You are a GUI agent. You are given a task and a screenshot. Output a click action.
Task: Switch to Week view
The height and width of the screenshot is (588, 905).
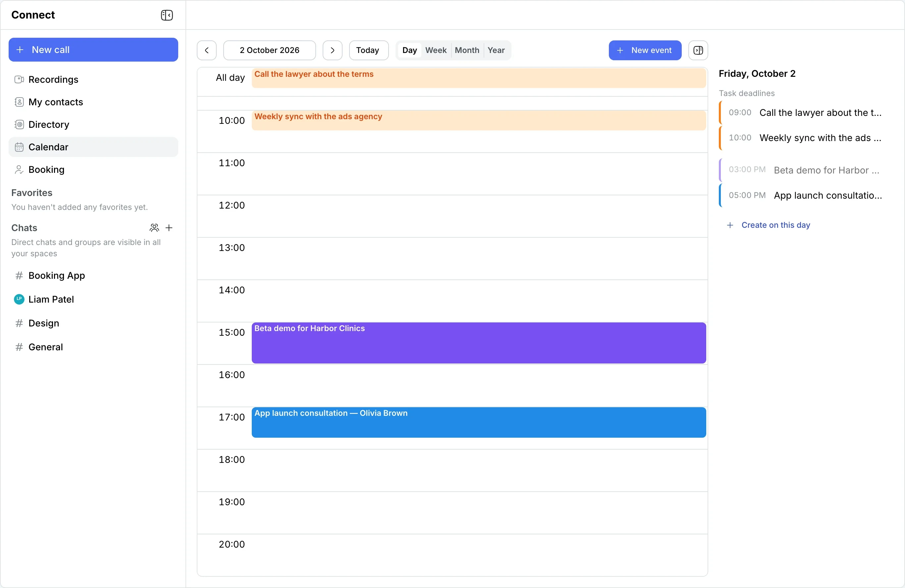[x=436, y=50]
